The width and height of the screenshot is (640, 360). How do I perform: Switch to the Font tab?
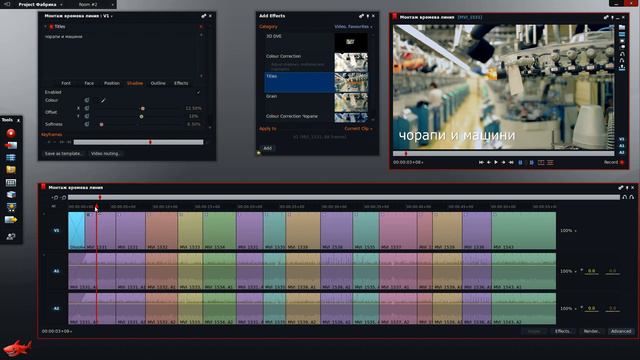coord(66,83)
